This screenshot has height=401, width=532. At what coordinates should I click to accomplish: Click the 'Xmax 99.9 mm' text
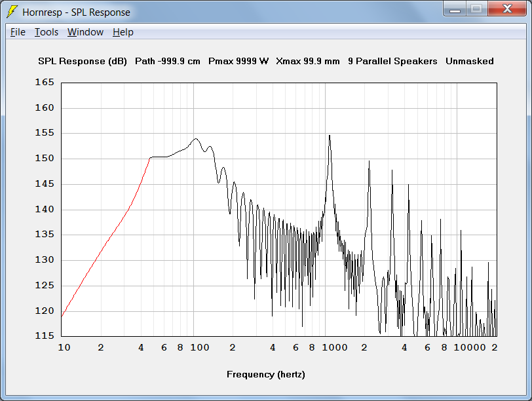tap(308, 61)
